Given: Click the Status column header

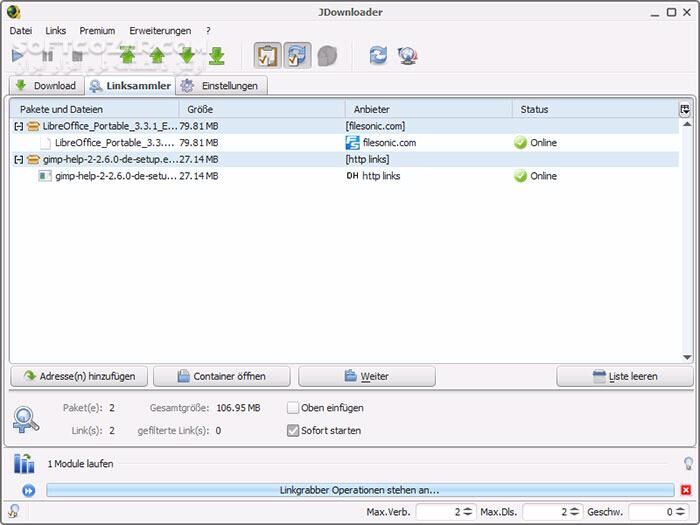Looking at the screenshot, I should [x=596, y=109].
